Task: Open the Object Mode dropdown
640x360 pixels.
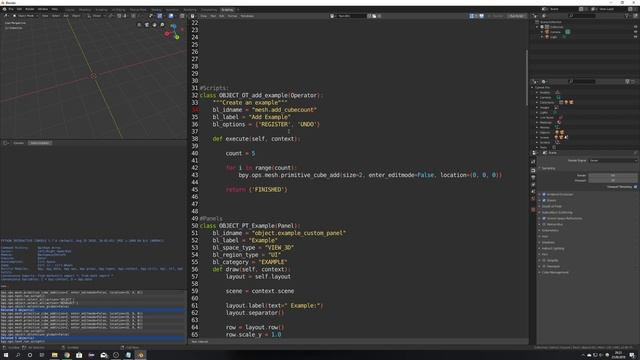Action: tap(25, 16)
